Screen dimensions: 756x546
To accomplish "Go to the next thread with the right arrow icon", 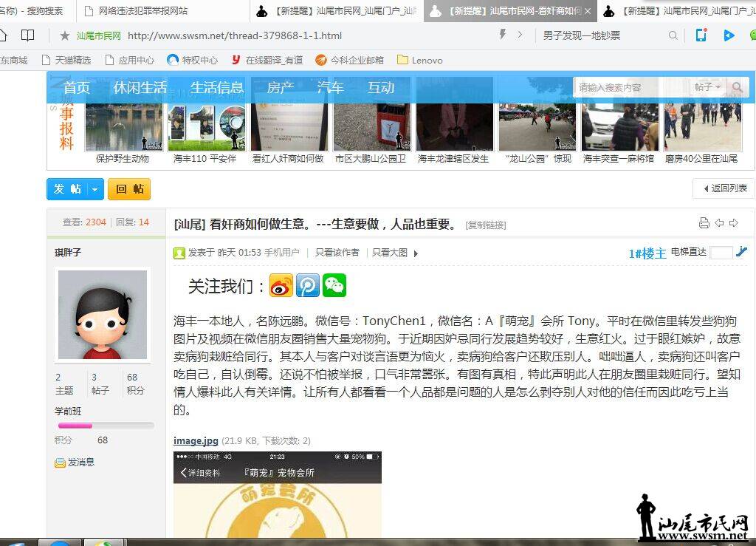I will pyautogui.click(x=734, y=223).
